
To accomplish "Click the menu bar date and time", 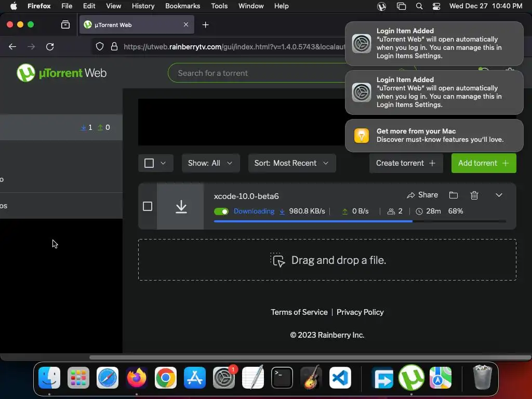I will 486,6.
